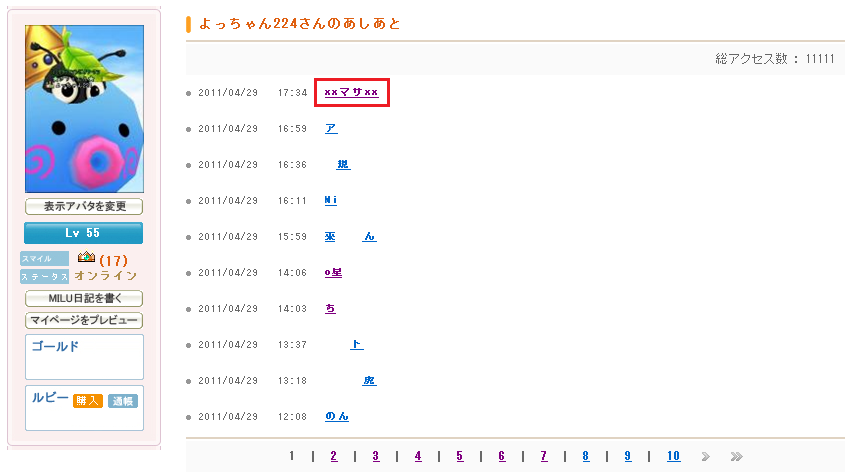Go to page 5 of footprints

[x=459, y=456]
